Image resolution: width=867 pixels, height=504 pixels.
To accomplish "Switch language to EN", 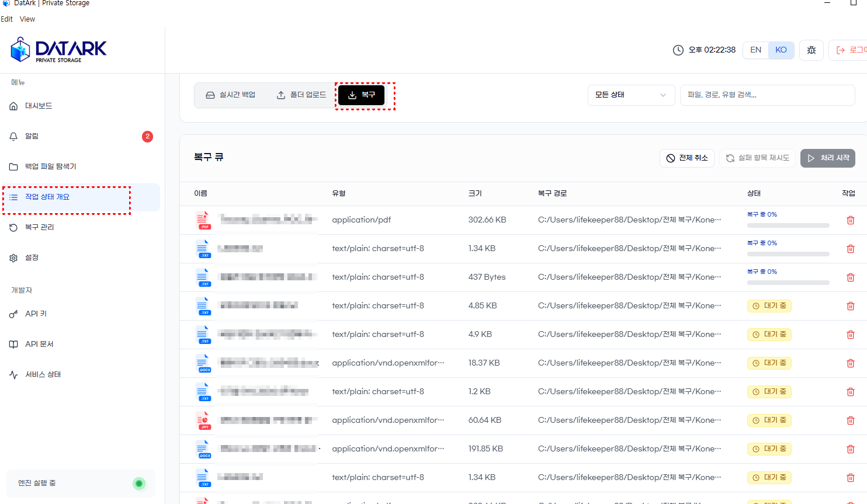I will 755,50.
